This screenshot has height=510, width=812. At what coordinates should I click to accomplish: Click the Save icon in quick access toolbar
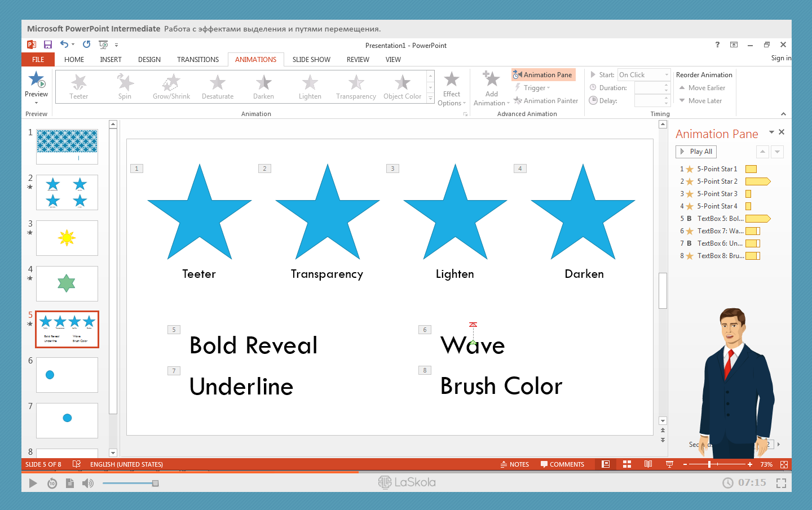point(48,45)
